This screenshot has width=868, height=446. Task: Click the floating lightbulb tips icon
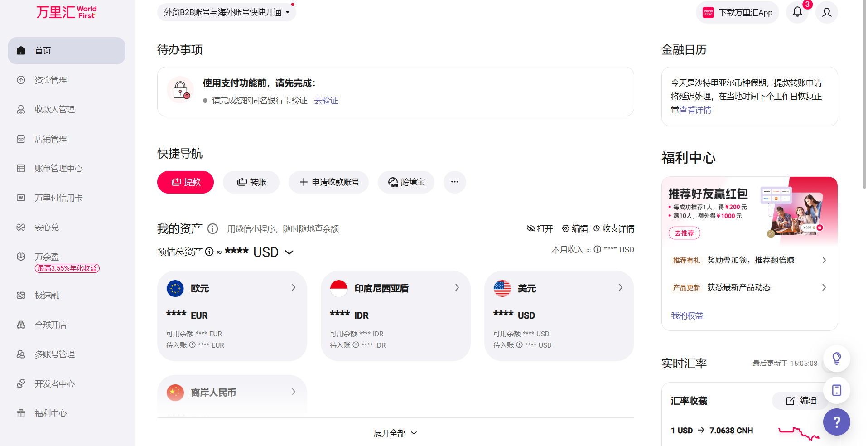pos(836,359)
